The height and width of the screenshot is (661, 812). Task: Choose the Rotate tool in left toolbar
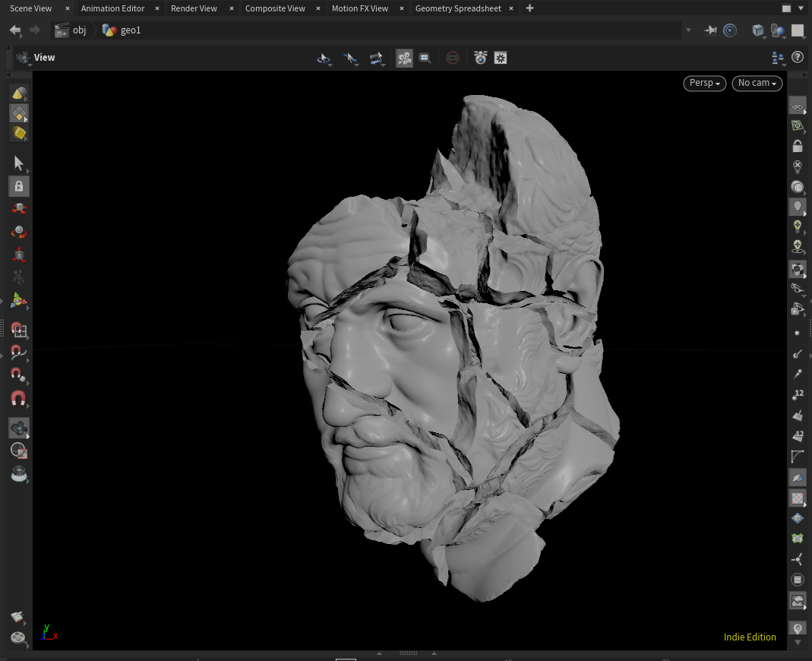[19, 232]
